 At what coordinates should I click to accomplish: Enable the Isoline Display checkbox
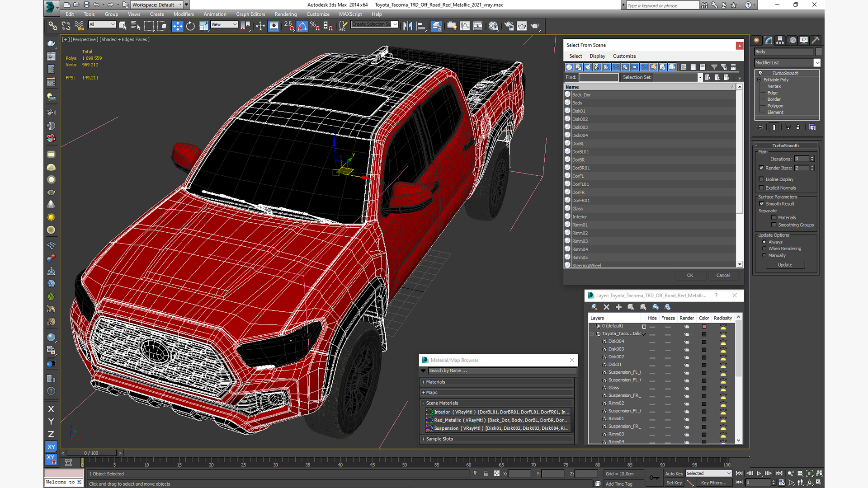(x=762, y=179)
